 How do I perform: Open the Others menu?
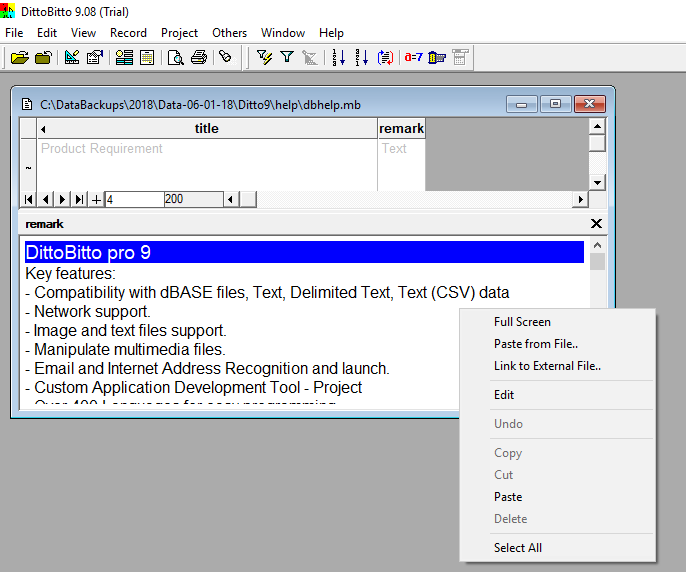229,33
